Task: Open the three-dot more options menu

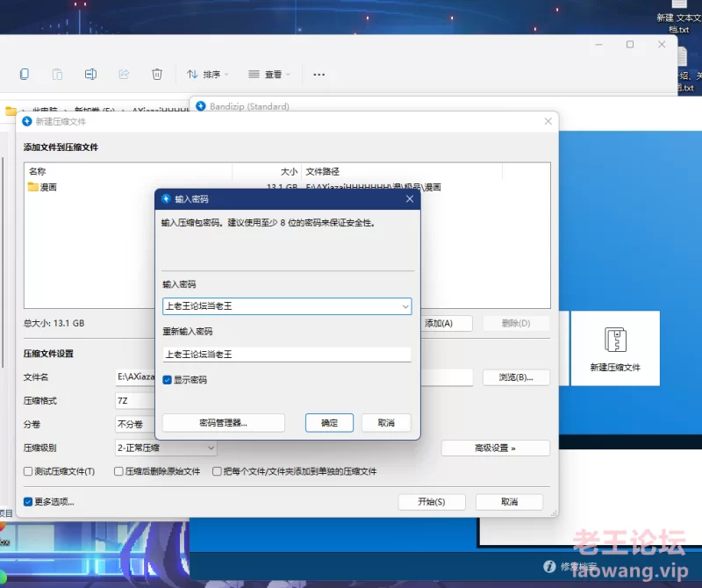Action: coord(319,75)
